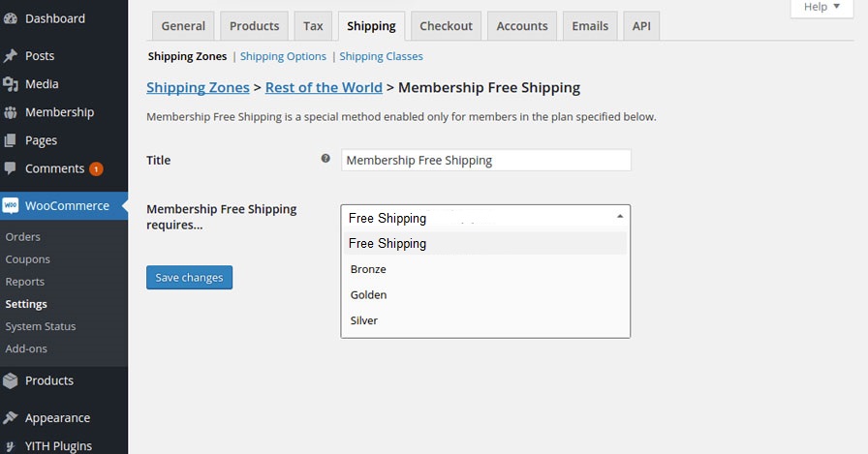The width and height of the screenshot is (868, 454).
Task: Click the Title help tooltip icon
Action: 325,159
